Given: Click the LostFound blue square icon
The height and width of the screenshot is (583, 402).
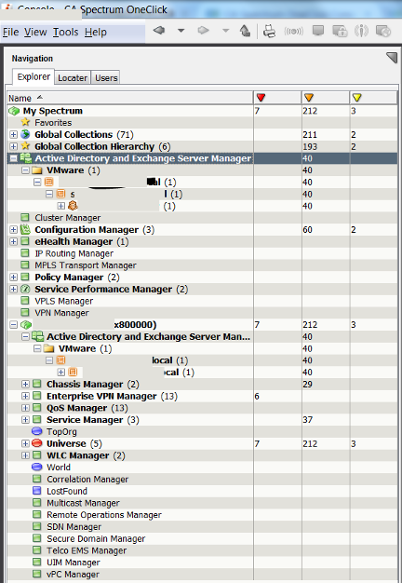Looking at the screenshot, I should click(37, 491).
